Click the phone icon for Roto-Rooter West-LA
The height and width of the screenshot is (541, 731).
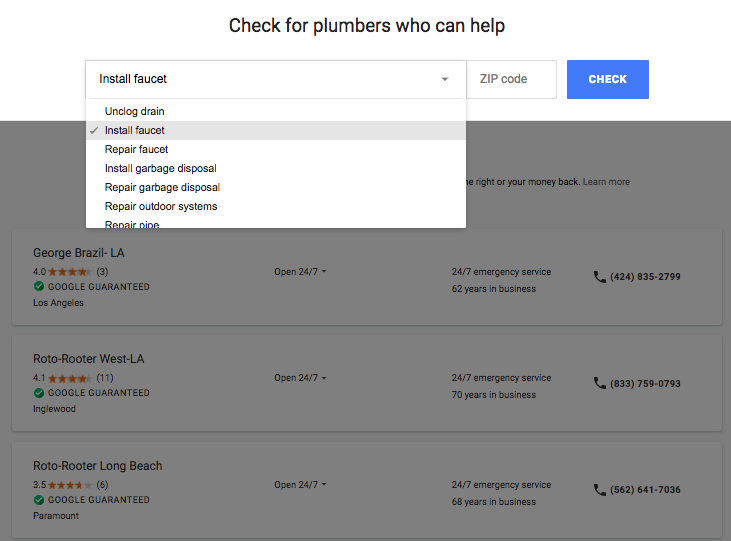click(600, 383)
